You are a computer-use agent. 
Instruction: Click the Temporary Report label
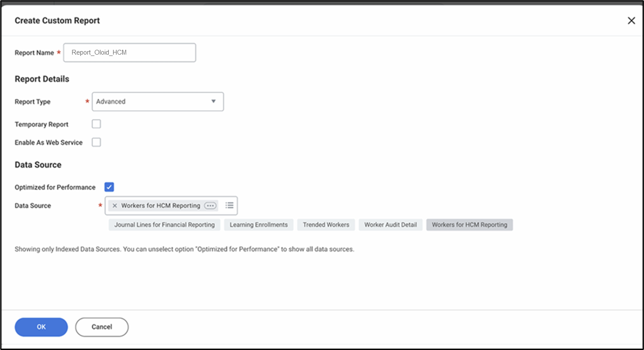[x=41, y=125]
